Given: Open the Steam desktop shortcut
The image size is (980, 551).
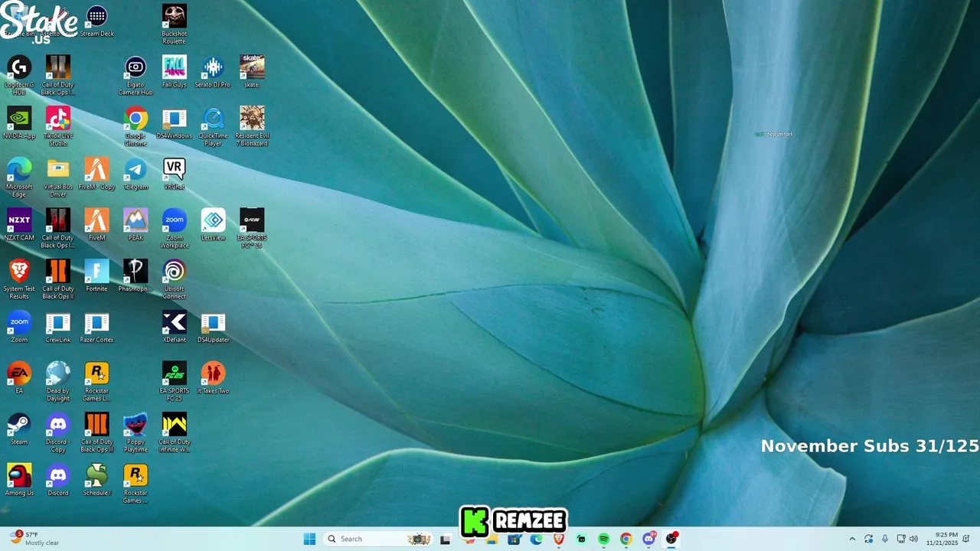Looking at the screenshot, I should point(19,429).
